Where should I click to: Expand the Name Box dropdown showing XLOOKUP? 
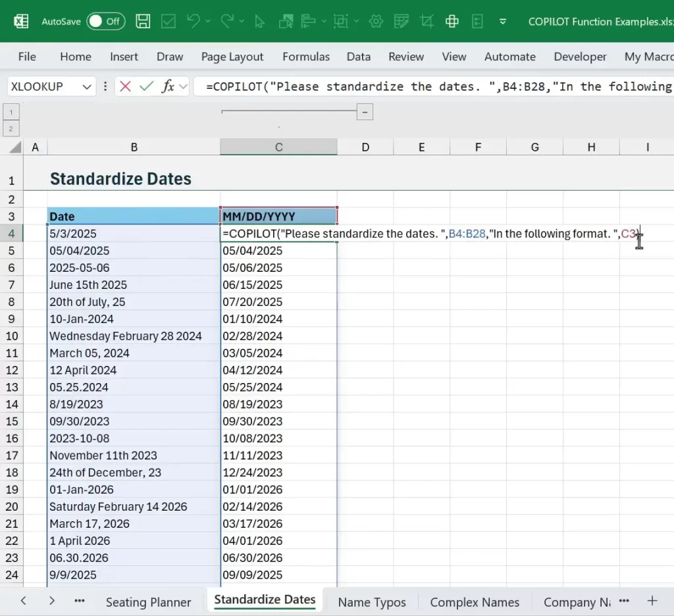tap(87, 87)
